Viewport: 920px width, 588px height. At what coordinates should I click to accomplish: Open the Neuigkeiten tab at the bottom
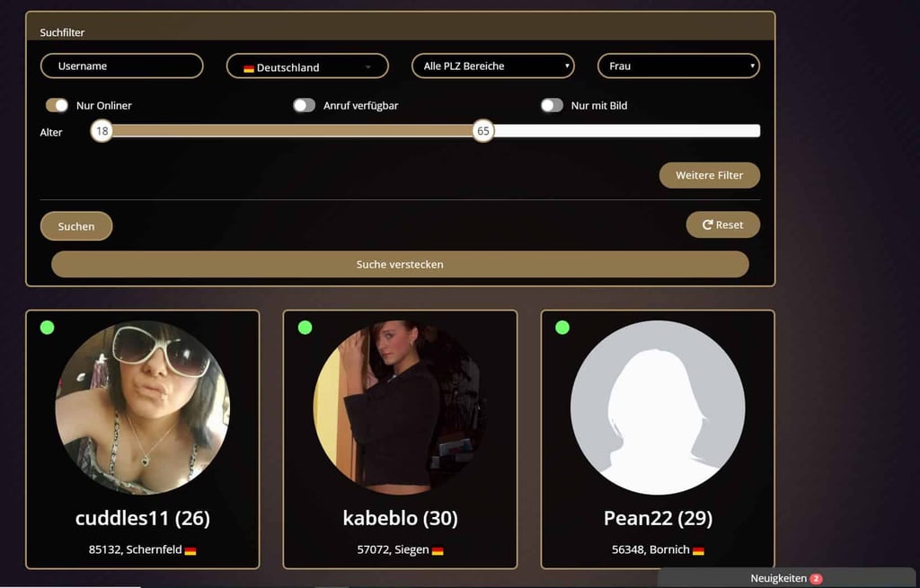tap(786, 578)
